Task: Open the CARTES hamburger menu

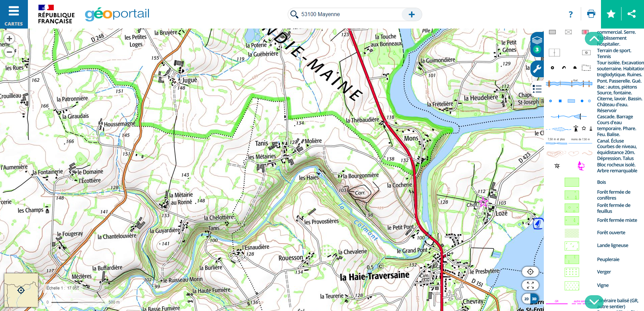Action: click(14, 14)
